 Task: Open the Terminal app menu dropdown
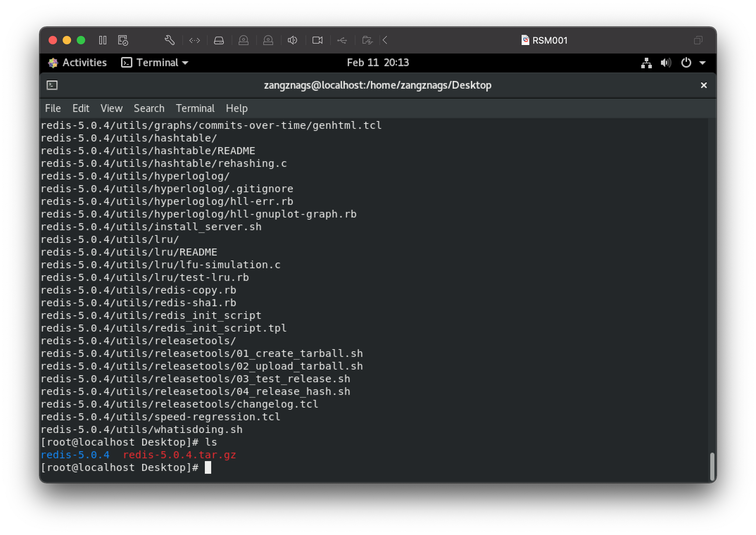pos(155,63)
